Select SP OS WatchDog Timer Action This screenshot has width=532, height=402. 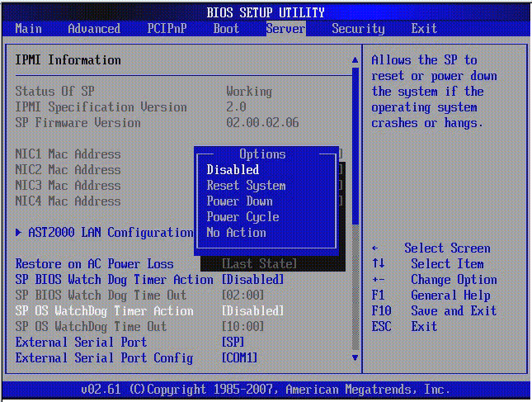(x=104, y=311)
